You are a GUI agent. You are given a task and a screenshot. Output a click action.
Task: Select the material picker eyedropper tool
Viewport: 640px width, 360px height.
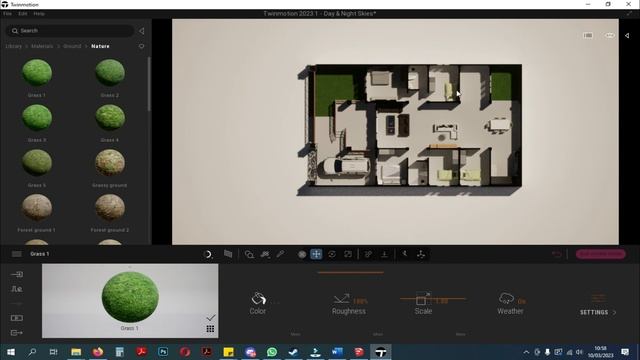pyautogui.click(x=280, y=254)
